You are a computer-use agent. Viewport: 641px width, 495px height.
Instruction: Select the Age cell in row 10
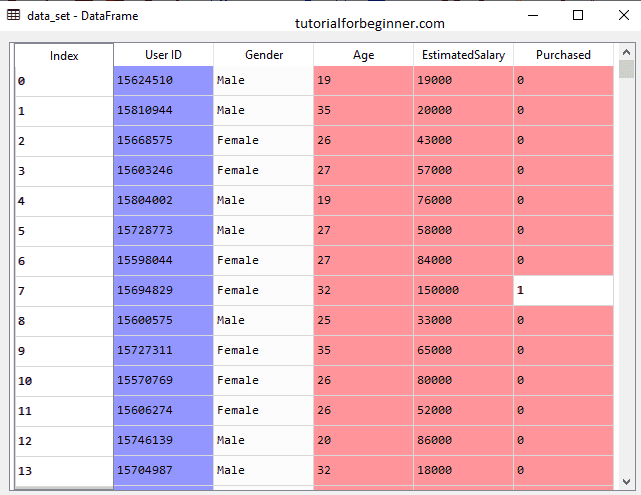tap(363, 381)
